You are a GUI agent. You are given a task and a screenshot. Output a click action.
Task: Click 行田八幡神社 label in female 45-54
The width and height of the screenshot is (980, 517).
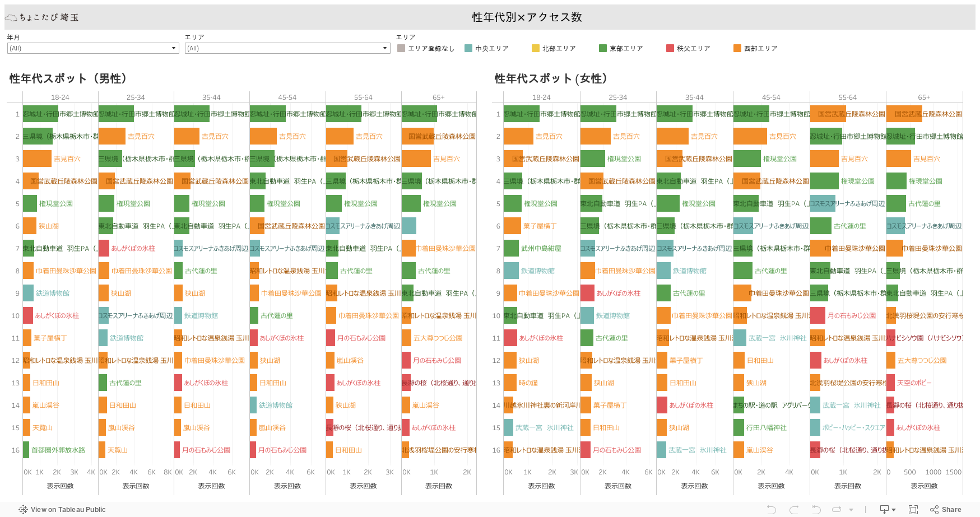click(767, 427)
